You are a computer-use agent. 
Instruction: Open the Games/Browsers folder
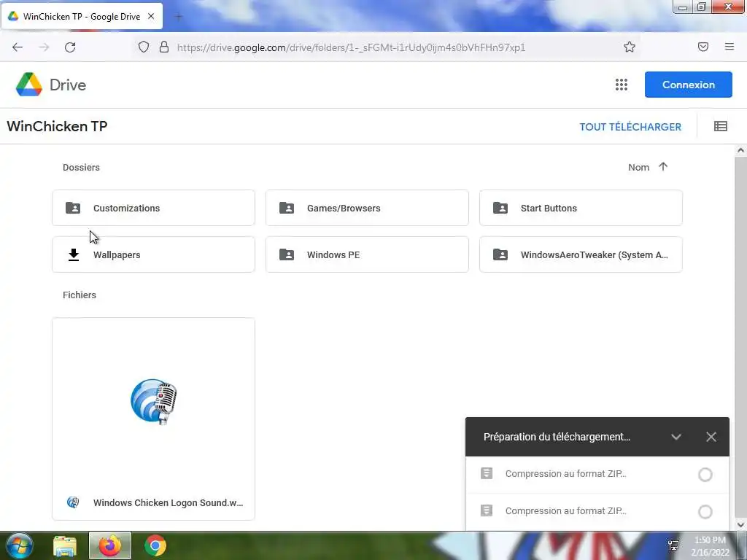(x=367, y=208)
